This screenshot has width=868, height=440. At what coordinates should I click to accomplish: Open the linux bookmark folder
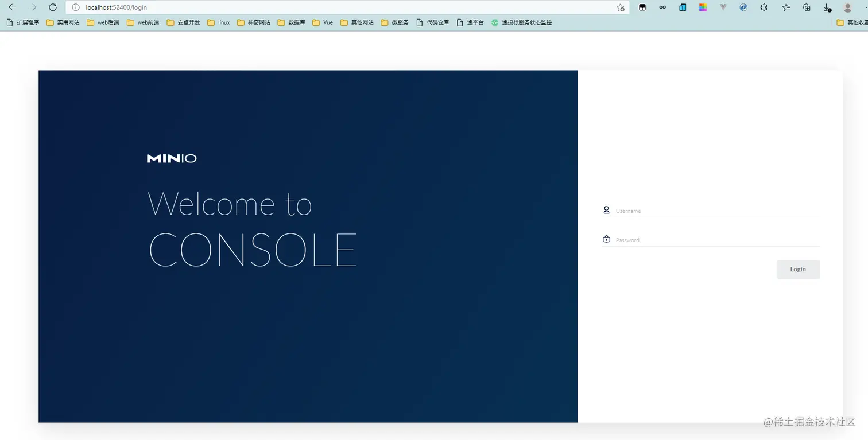[219, 22]
